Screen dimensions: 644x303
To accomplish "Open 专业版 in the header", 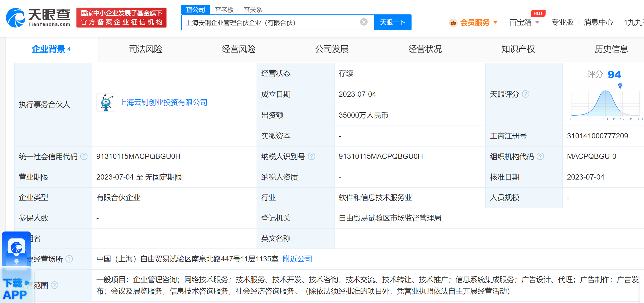I will coord(562,22).
